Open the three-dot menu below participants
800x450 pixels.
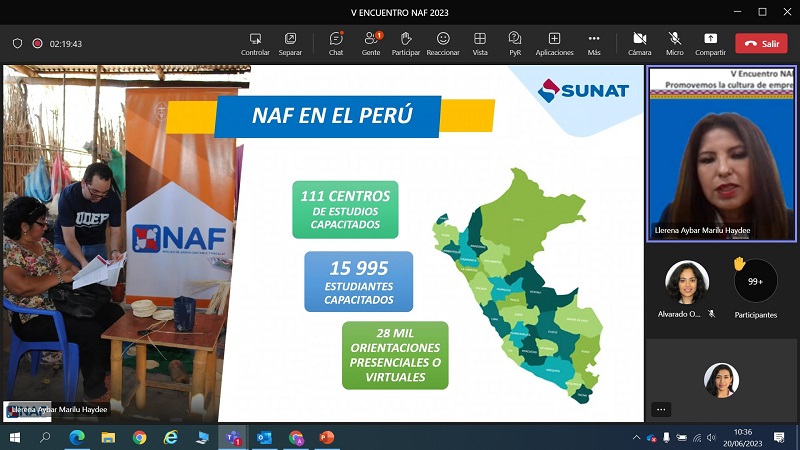tap(661, 409)
